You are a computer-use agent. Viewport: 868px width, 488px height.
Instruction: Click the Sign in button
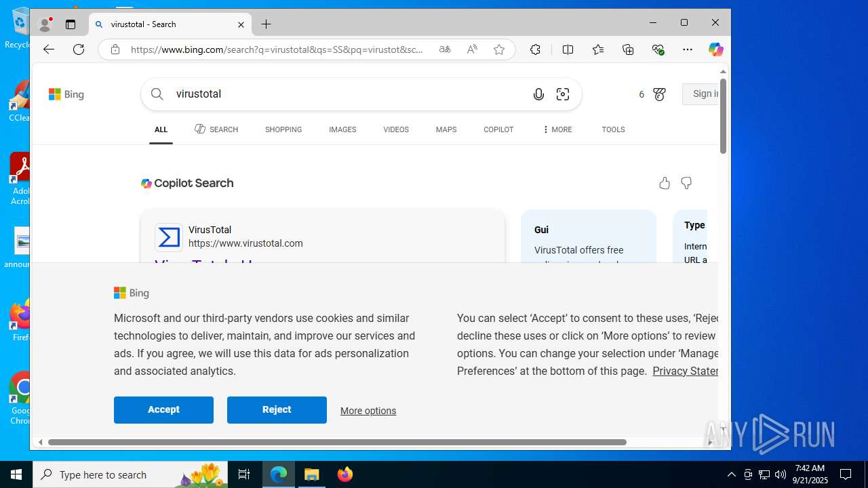point(701,94)
